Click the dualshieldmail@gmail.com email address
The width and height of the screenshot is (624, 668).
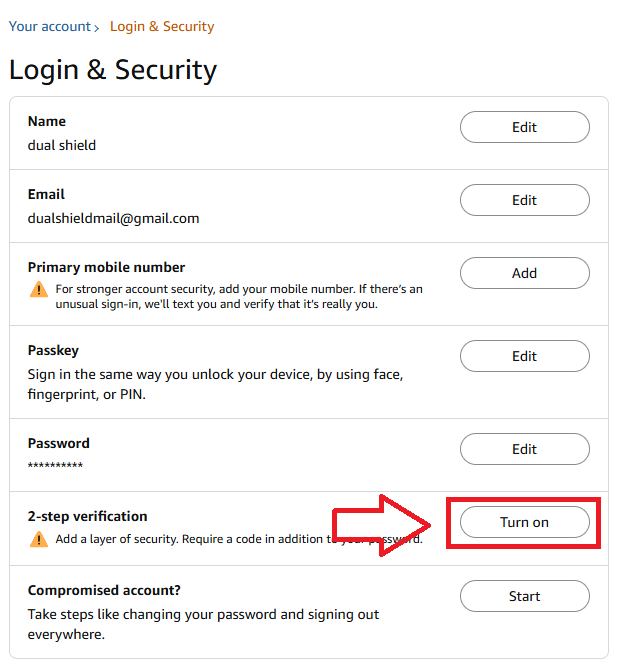click(113, 218)
